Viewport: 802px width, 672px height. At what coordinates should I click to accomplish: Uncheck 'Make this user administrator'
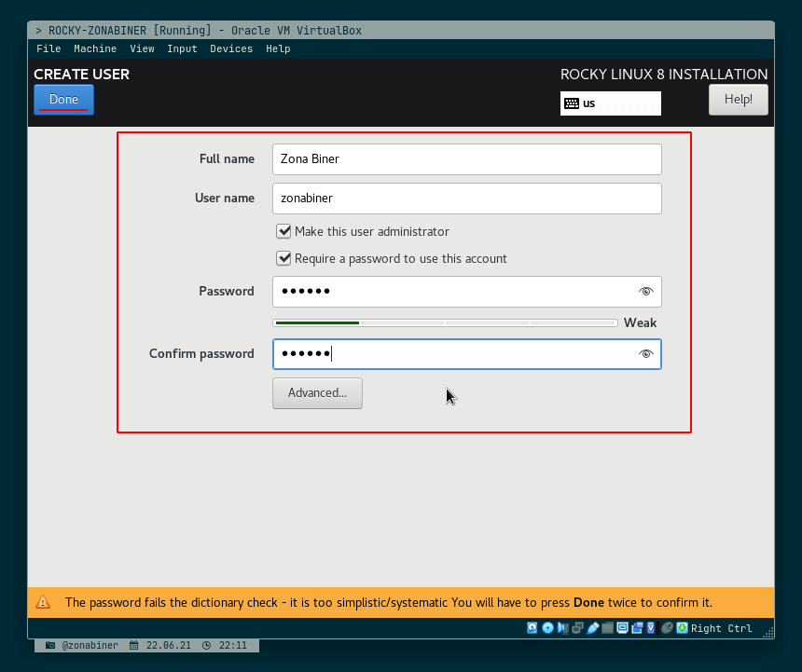coord(283,231)
